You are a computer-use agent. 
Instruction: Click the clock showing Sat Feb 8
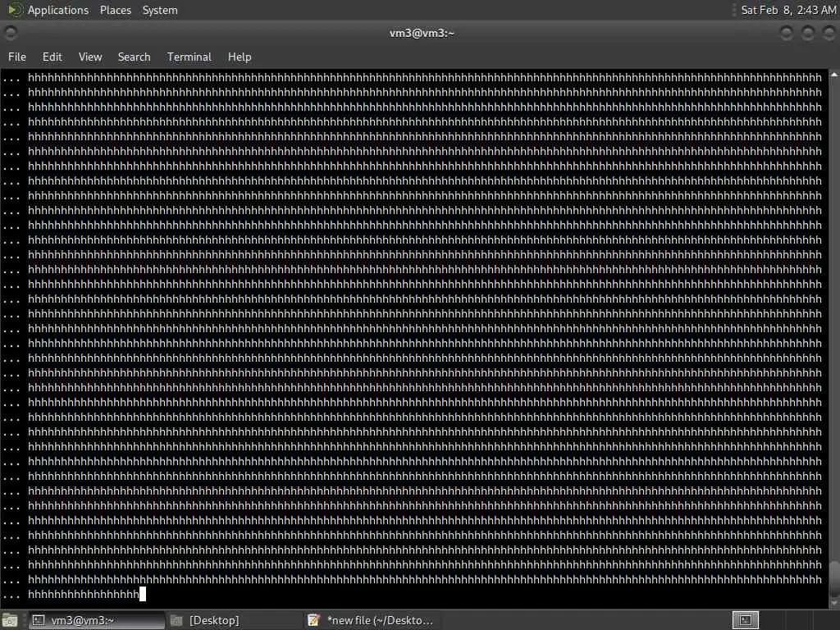[x=788, y=10]
